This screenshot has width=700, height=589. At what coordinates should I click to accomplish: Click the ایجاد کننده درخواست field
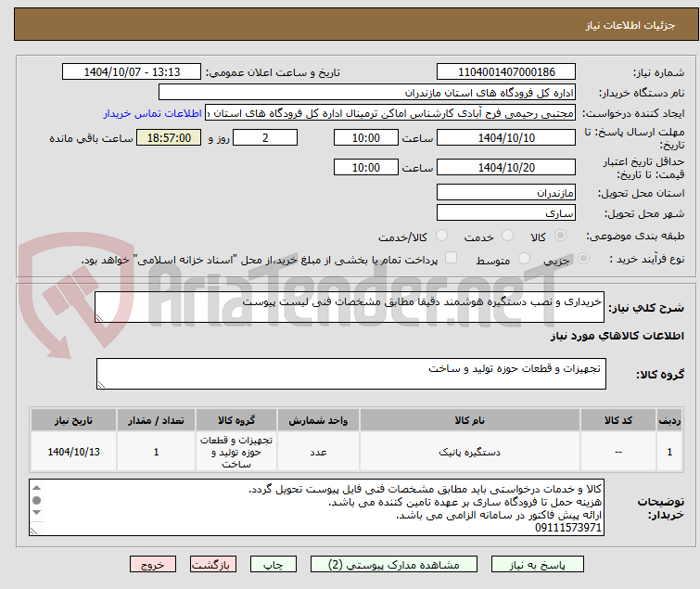(390, 113)
